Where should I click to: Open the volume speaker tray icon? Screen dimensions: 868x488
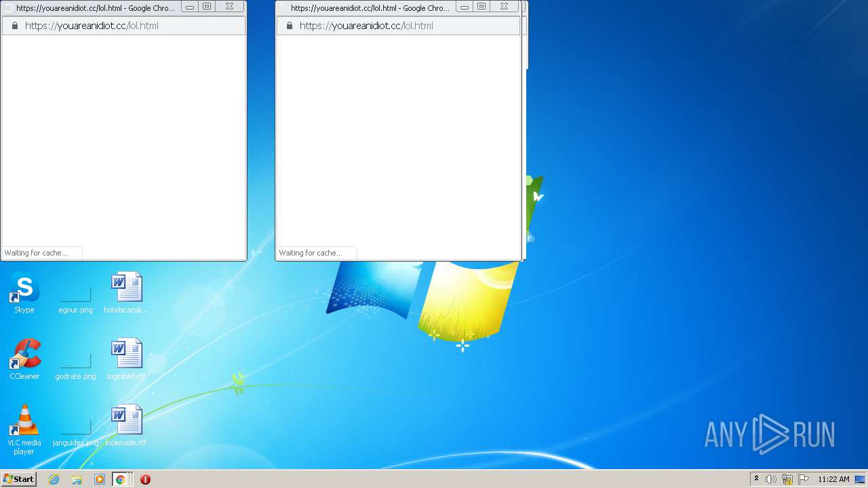(x=771, y=479)
